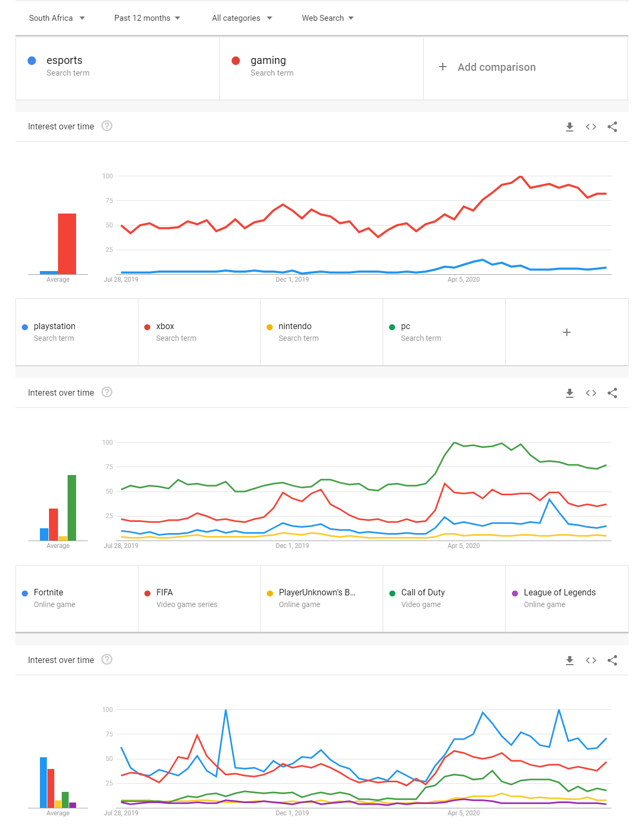This screenshot has width=644, height=835.
Task: Add another term with the plus box
Action: pyautogui.click(x=567, y=332)
